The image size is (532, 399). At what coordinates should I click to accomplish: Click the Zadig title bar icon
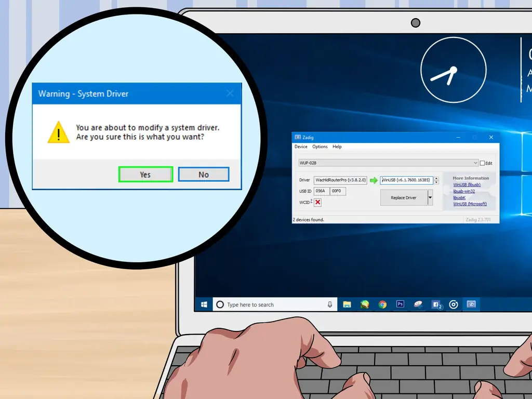tap(298, 137)
